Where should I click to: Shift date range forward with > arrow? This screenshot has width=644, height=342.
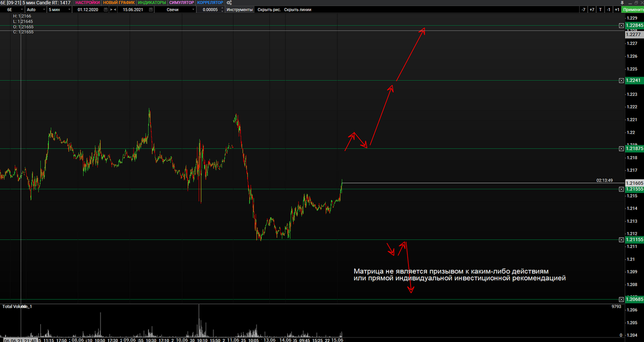click(x=111, y=10)
